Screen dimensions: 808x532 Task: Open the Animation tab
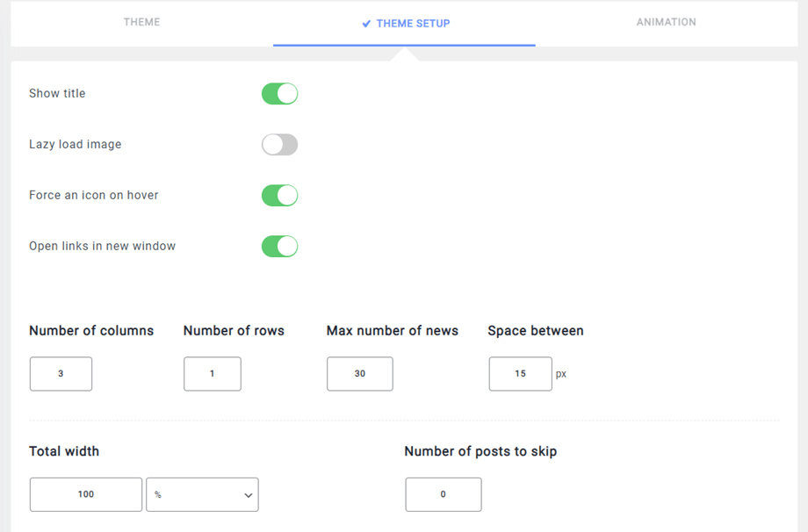pos(666,22)
